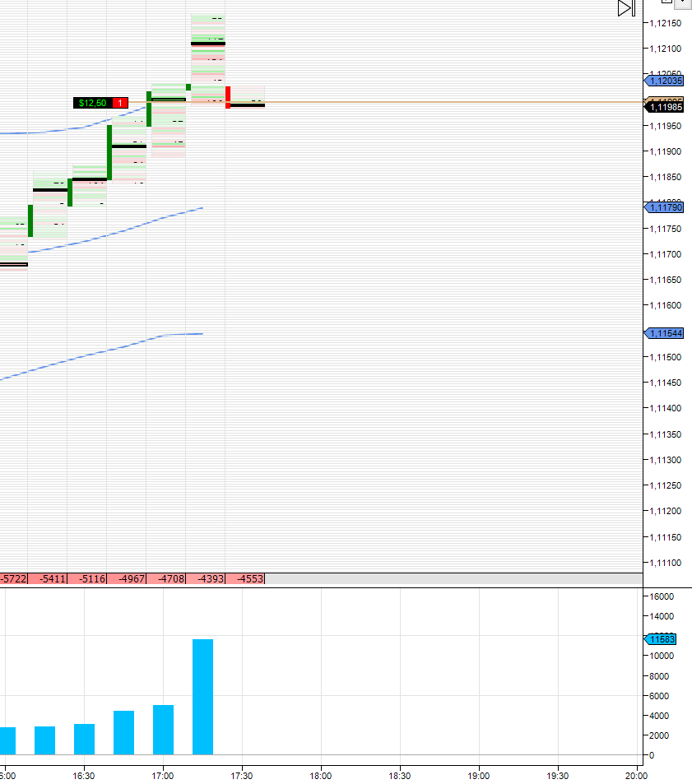This screenshot has height=784, width=692.
Task: Click the -5116 delta cell
Action: [x=87, y=578]
